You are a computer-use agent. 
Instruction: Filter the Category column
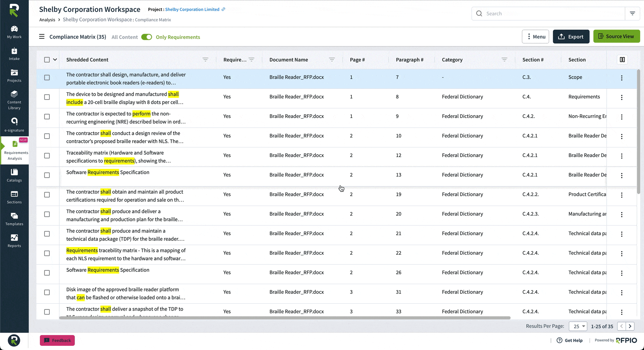504,59
